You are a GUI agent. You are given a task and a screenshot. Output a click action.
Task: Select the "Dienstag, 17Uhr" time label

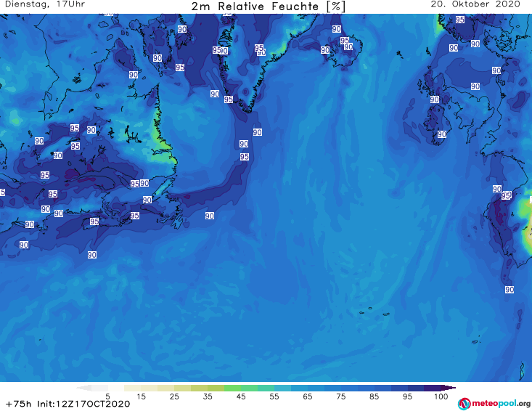point(45,4)
